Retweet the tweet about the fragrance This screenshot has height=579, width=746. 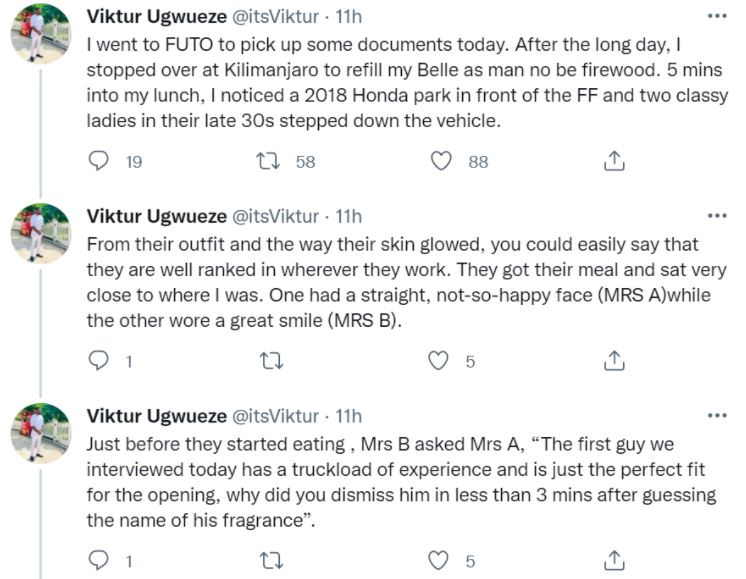(x=269, y=559)
